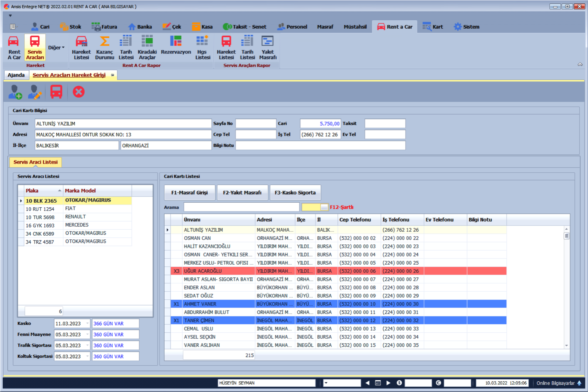Open the calendar icon in status bar

click(378, 383)
